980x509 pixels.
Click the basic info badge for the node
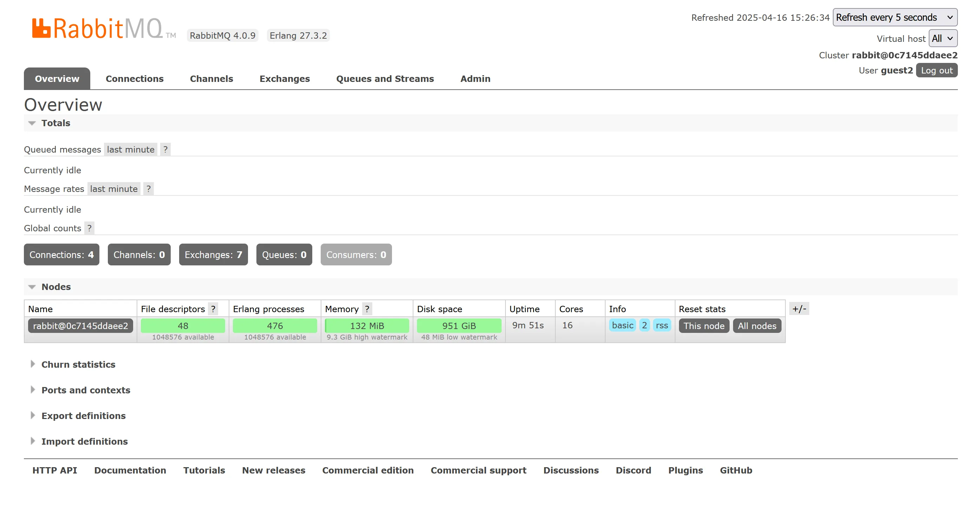(622, 326)
